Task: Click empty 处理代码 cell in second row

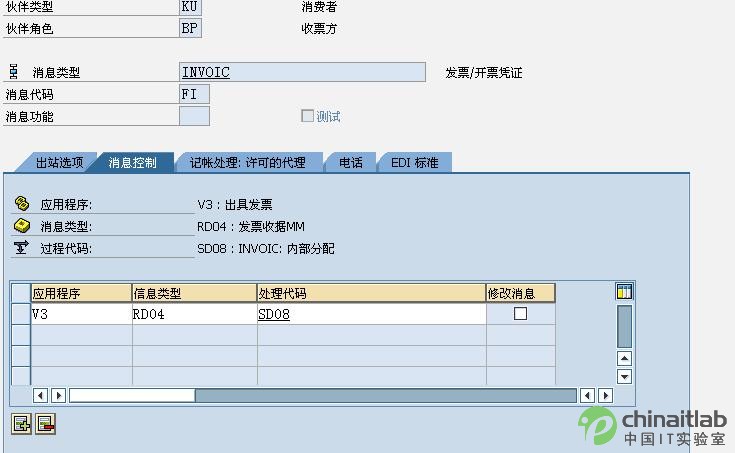Action: (371, 335)
